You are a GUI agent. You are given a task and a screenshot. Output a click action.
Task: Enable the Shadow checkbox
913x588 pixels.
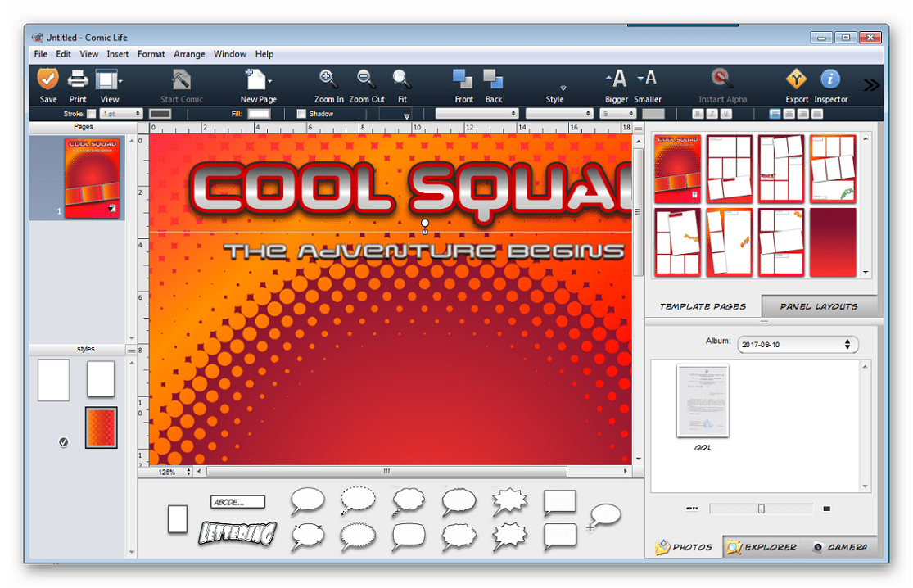point(301,114)
